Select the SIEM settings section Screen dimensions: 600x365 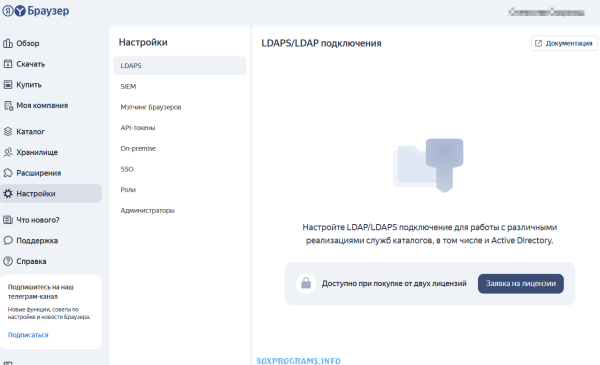[179, 86]
